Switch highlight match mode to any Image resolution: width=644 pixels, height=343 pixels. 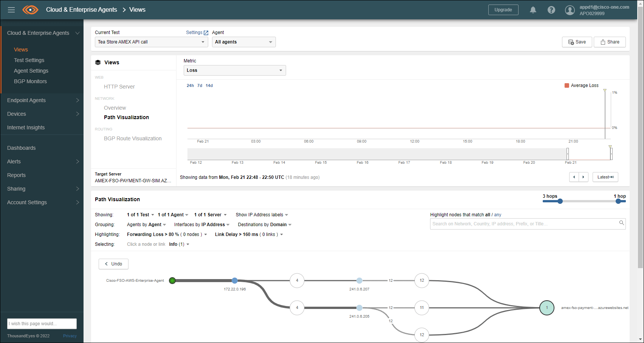click(x=498, y=215)
